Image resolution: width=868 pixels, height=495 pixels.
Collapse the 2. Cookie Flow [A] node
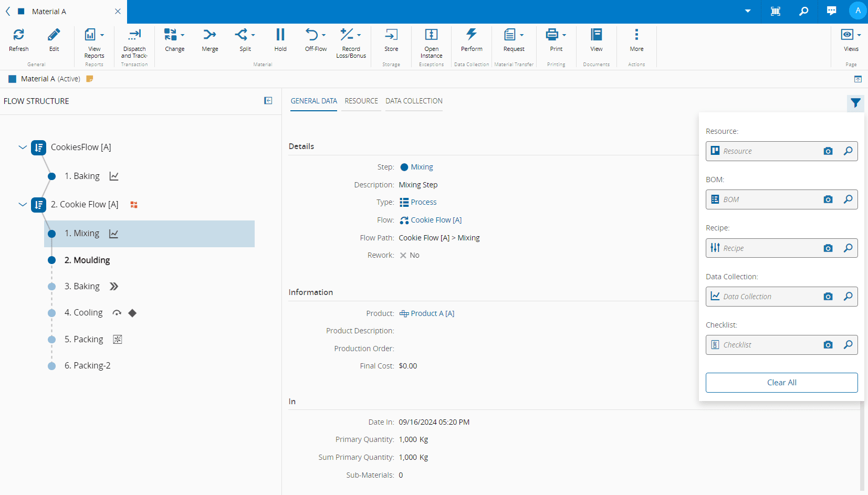click(x=23, y=205)
